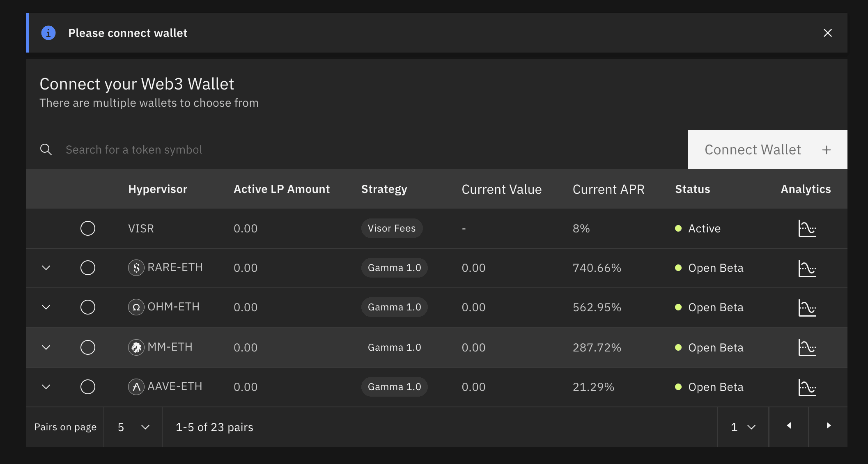
Task: Click the AAVE-ETH pair name
Action: 175,386
